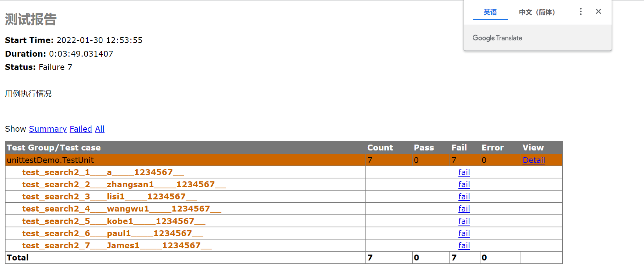Image resolution: width=644 pixels, height=277 pixels.
Task: Open the Google Translate options menu
Action: click(581, 12)
